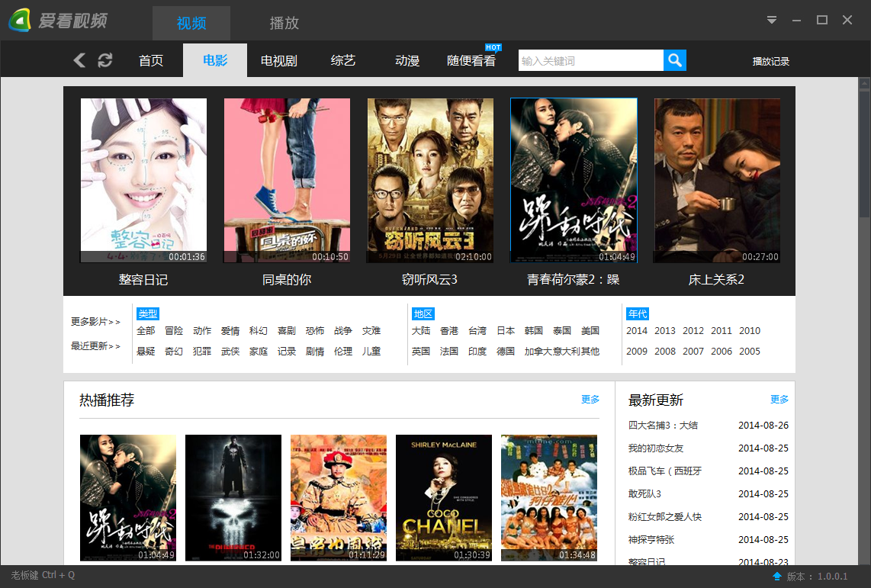Click the 版本 1.0.0.1 status text
This screenshot has width=871, height=588.
(817, 577)
